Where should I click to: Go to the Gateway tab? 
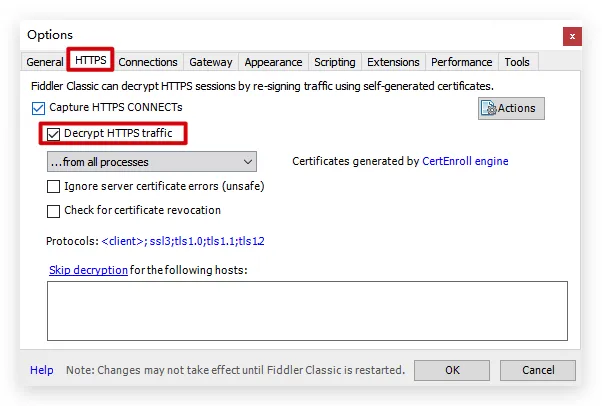click(211, 62)
